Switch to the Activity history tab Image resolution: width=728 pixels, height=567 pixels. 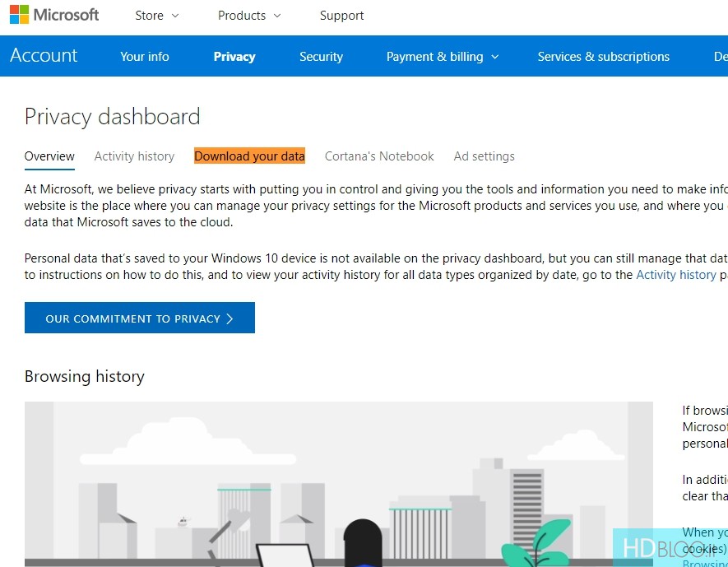pos(134,156)
